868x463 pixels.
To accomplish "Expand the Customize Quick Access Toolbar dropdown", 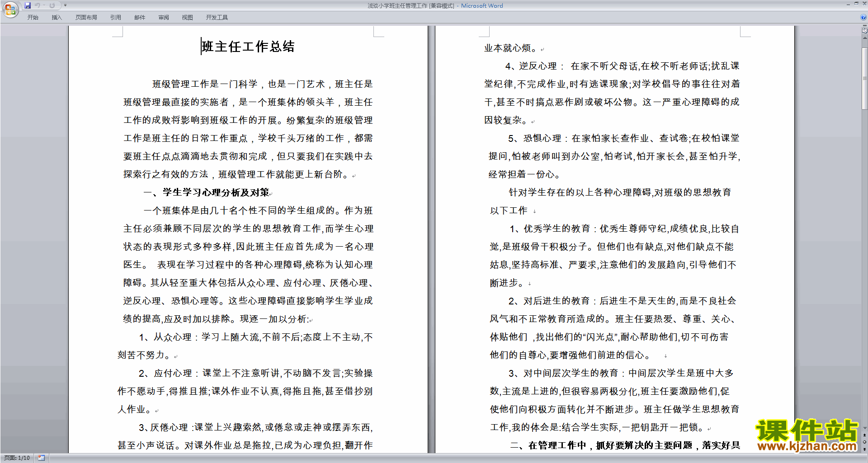I will pos(65,5).
